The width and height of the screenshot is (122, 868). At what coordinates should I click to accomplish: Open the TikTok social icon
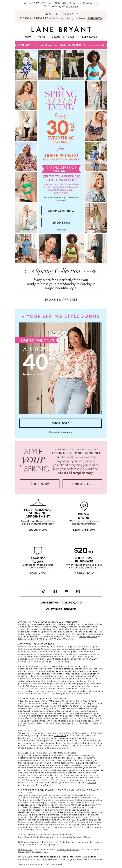point(43,591)
